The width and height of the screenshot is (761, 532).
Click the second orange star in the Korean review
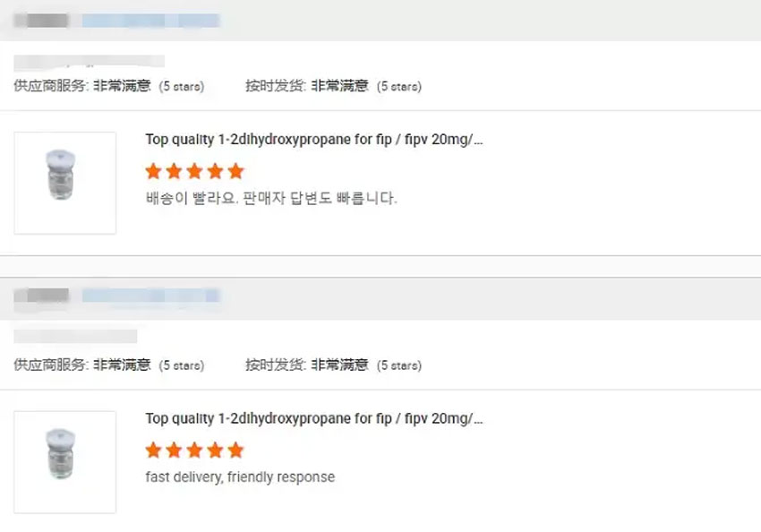tap(174, 171)
